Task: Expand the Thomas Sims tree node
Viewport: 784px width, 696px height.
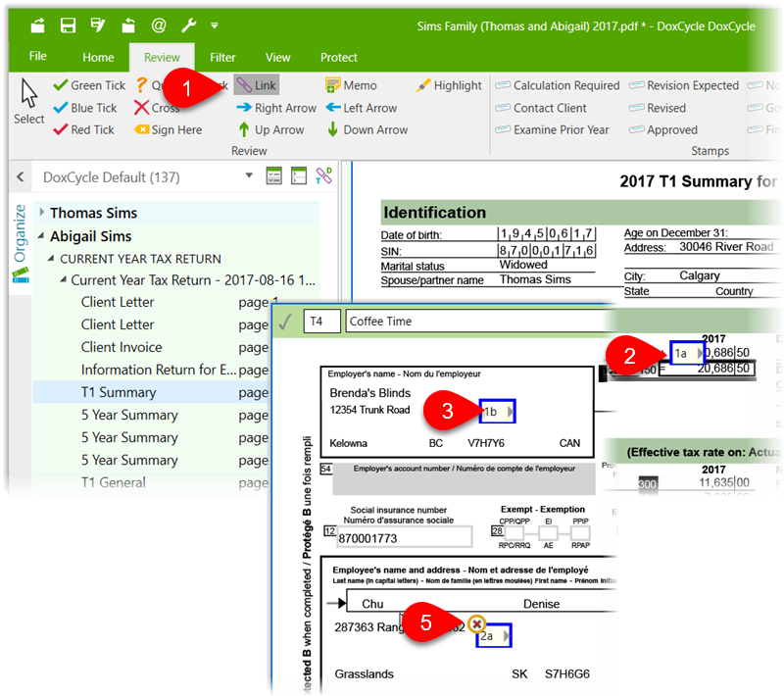Action: click(x=42, y=212)
